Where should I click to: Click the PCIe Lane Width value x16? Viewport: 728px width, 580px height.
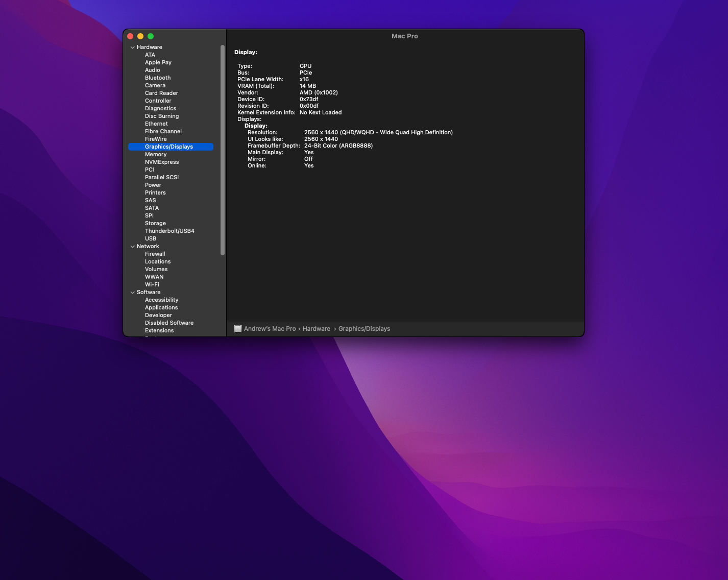(x=304, y=80)
